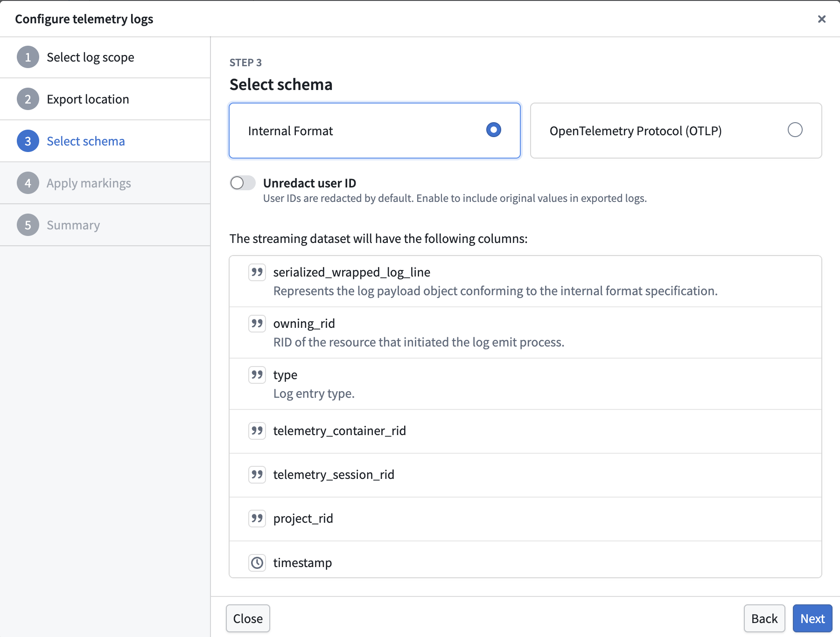This screenshot has height=637, width=840.
Task: Click step 5 number badge
Action: coord(28,225)
